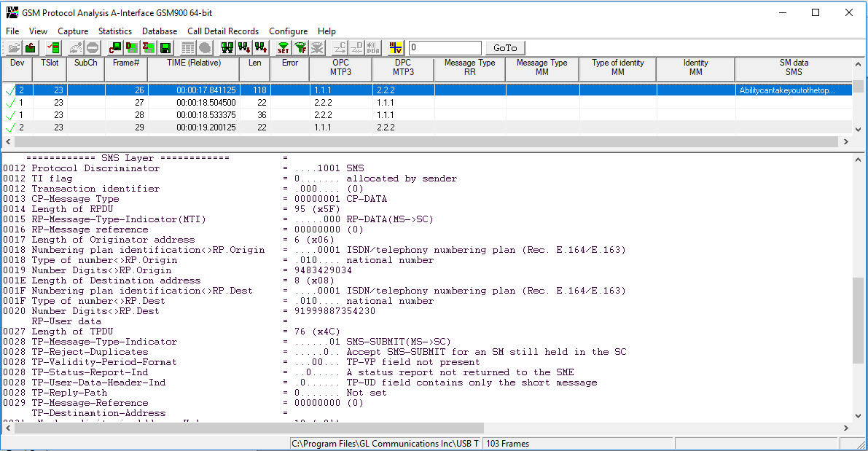
Task: Click the grayed-out icon next to the red-check list
Action: tap(76, 48)
